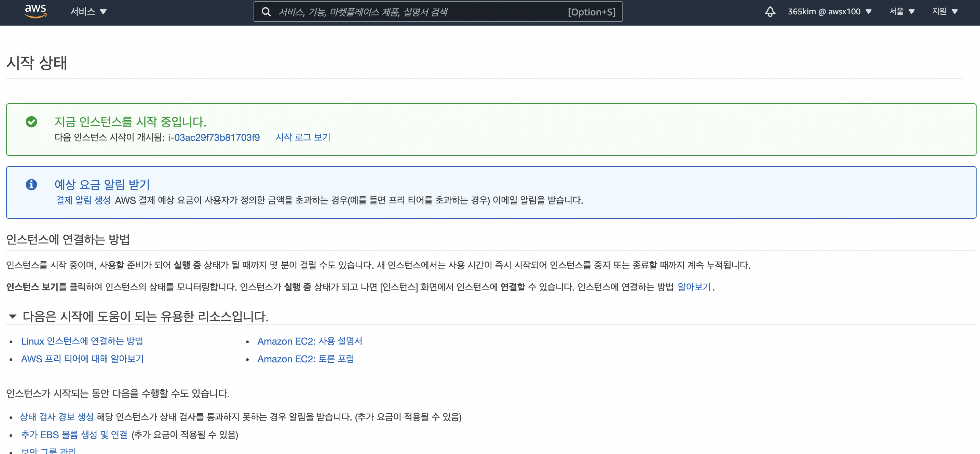Click the AWS logo home icon
Viewport: 980px width, 454px height.
36,11
